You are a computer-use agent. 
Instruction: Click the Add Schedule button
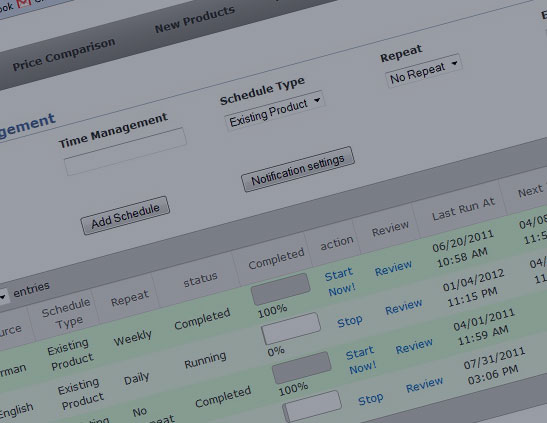coord(125,216)
